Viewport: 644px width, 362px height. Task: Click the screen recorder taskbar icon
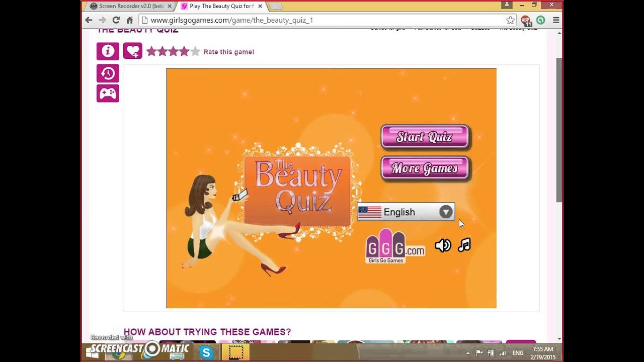[x=236, y=352]
